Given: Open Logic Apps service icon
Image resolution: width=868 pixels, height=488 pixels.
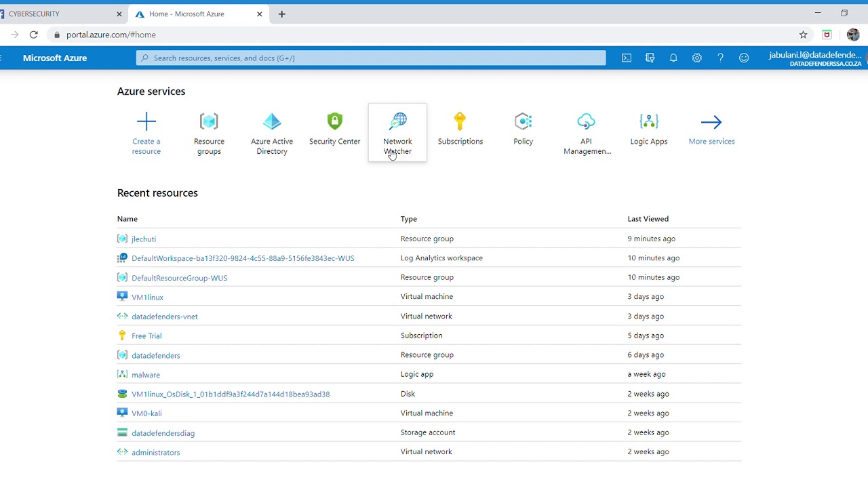Looking at the screenshot, I should click(649, 121).
